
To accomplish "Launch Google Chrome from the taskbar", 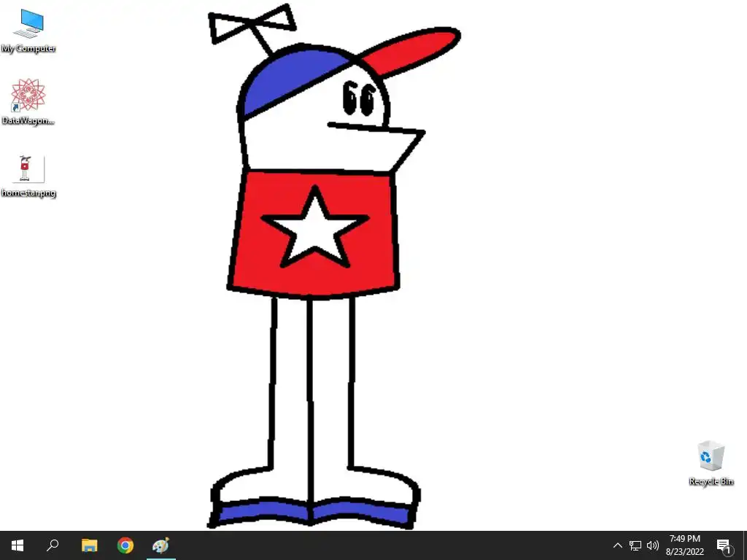I will 125,545.
